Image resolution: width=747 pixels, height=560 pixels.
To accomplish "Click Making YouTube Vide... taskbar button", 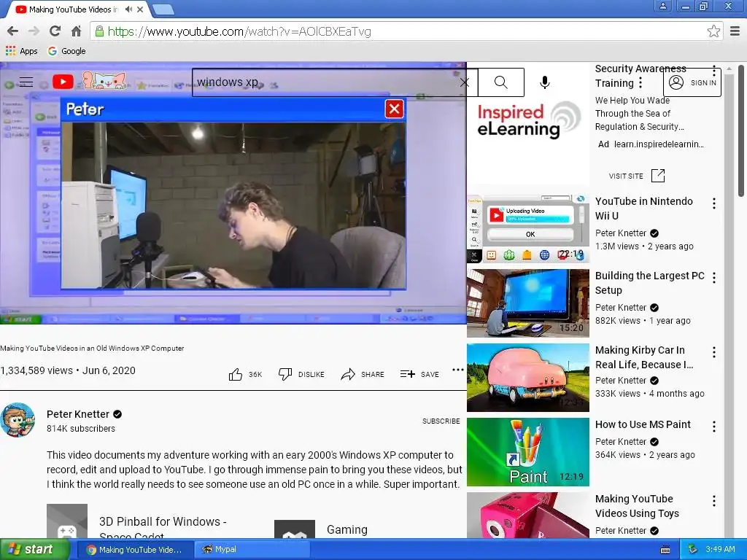I will [135, 550].
